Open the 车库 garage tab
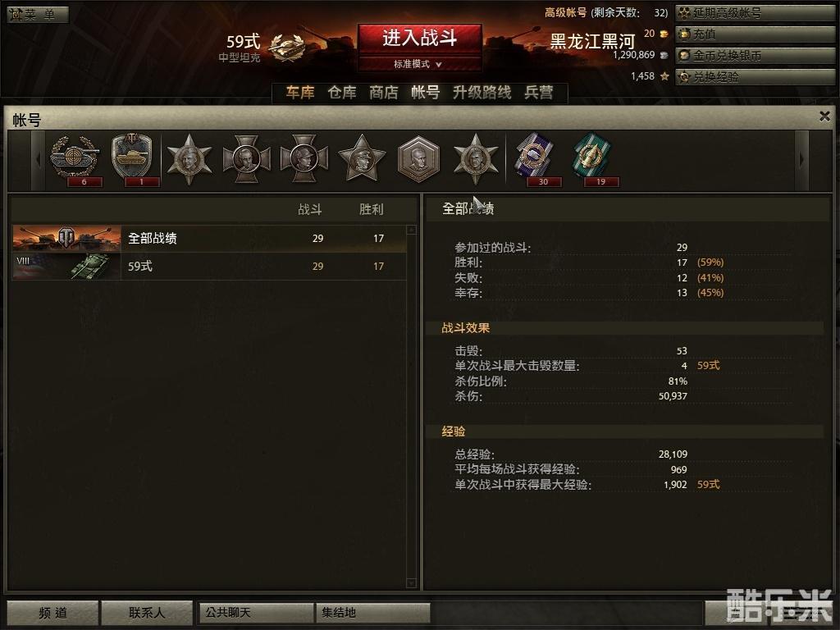840x630 pixels. click(x=300, y=92)
